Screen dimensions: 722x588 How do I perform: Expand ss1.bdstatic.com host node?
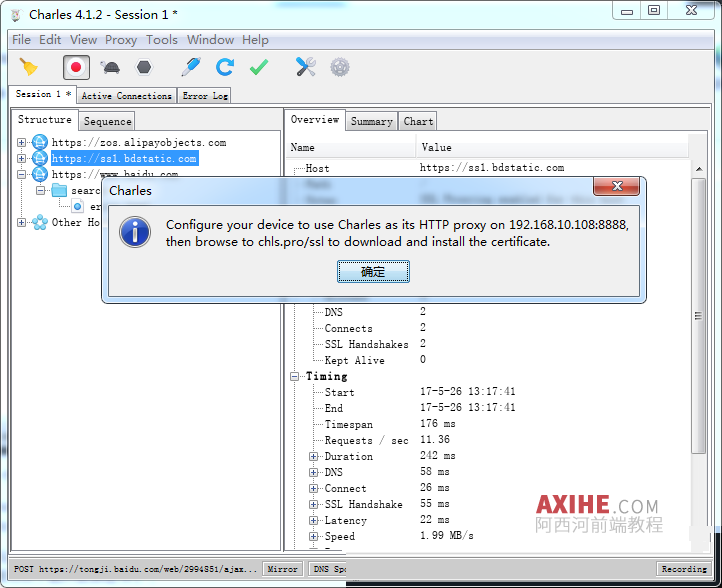(21, 158)
